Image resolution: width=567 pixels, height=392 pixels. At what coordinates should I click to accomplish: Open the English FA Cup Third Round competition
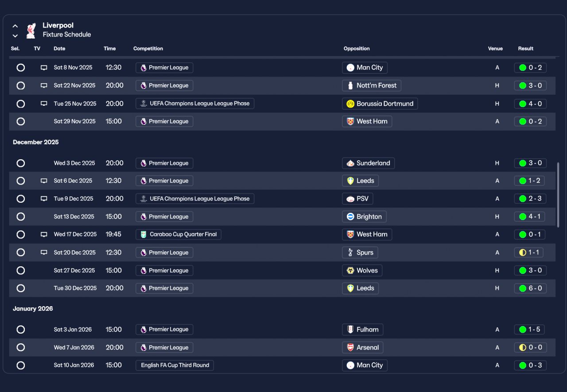175,365
